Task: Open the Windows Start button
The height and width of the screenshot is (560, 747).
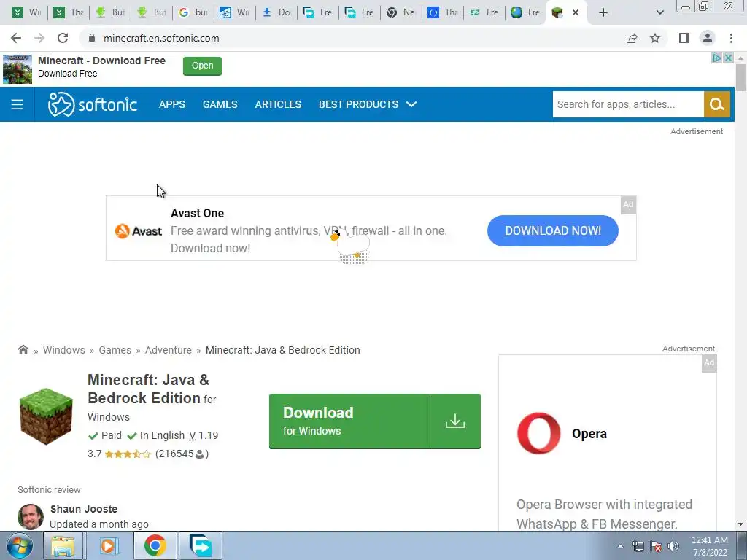Action: (20, 545)
